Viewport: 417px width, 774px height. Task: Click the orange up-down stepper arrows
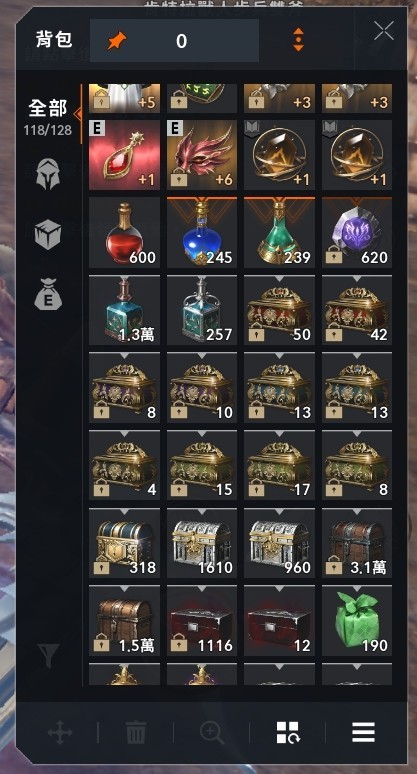pyautogui.click(x=298, y=40)
